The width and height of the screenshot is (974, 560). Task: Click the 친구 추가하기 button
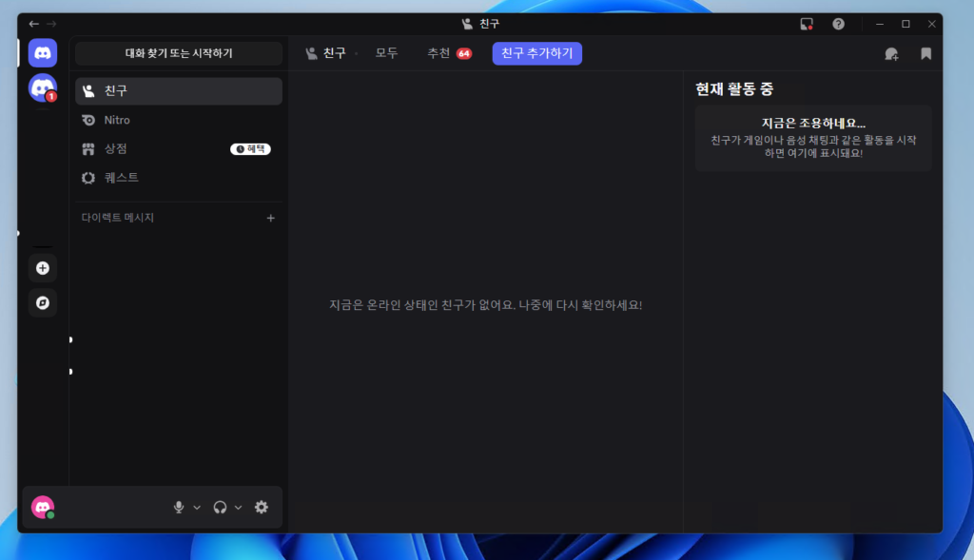click(x=536, y=53)
